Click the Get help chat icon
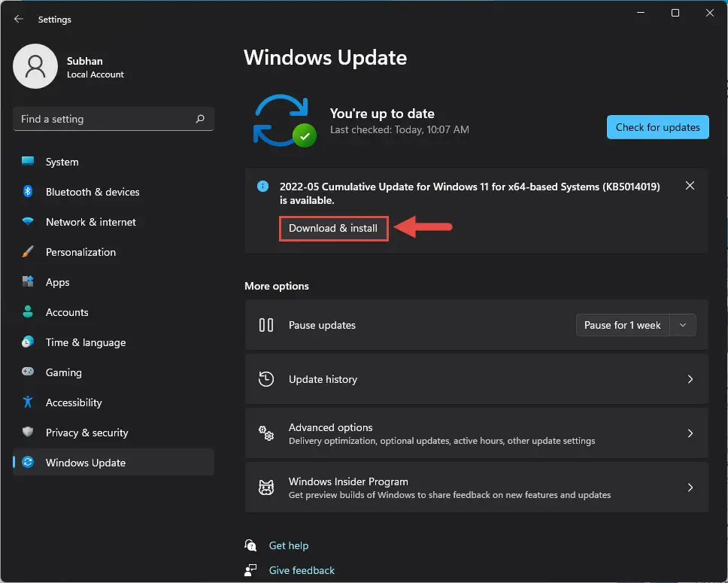 point(250,545)
